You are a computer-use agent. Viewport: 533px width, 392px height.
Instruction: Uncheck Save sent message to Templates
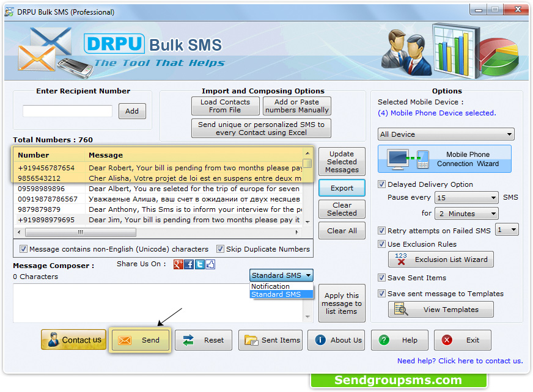380,294
